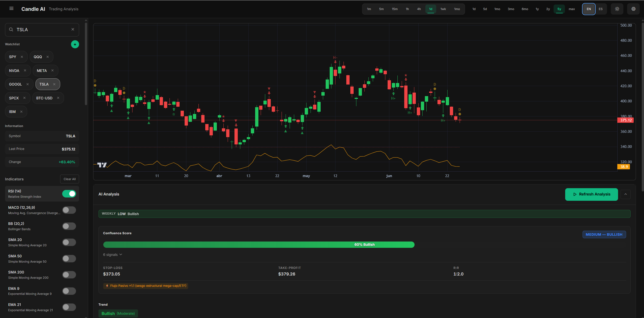Image resolution: width=644 pixels, height=318 pixels.
Task: Click the TSLA search input field
Action: pos(42,30)
